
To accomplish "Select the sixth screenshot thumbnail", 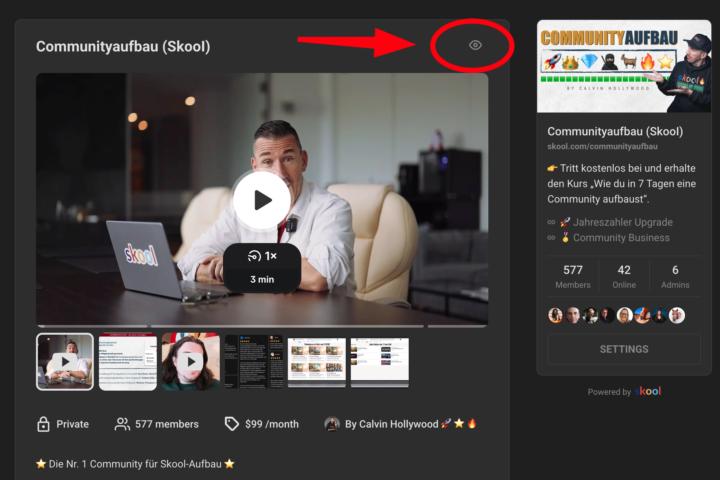I will (380, 362).
